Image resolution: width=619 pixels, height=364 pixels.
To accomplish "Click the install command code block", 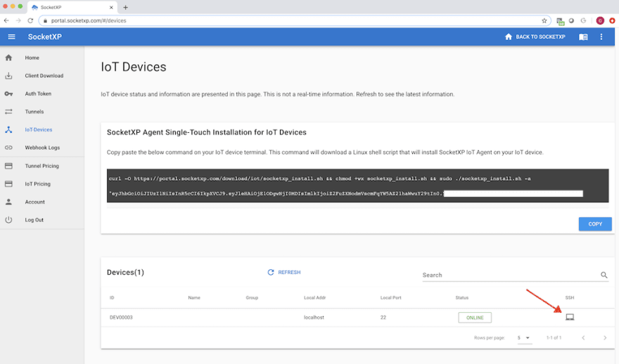I will click(x=357, y=186).
